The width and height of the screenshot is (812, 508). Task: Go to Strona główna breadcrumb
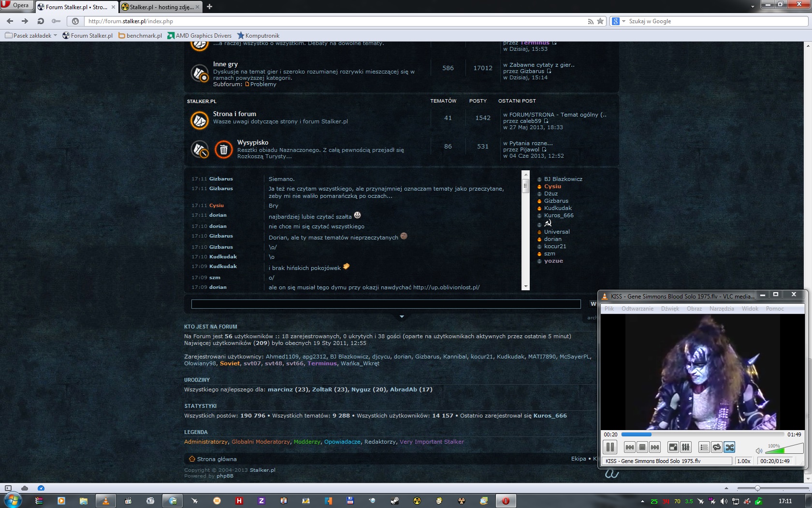tap(217, 459)
